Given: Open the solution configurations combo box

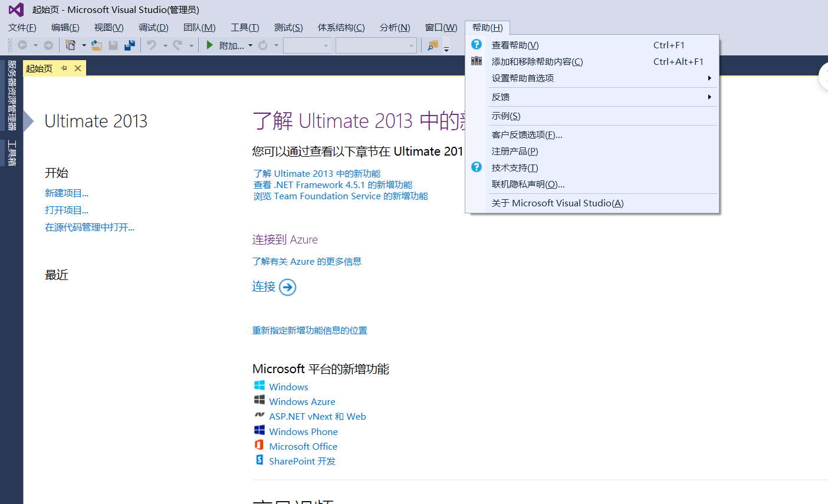Looking at the screenshot, I should coord(307,45).
